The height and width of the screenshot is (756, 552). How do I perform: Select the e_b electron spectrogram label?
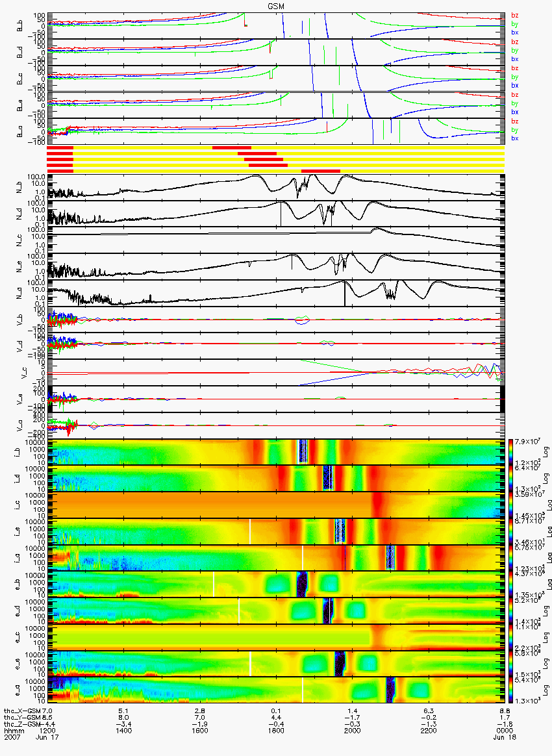[18, 585]
